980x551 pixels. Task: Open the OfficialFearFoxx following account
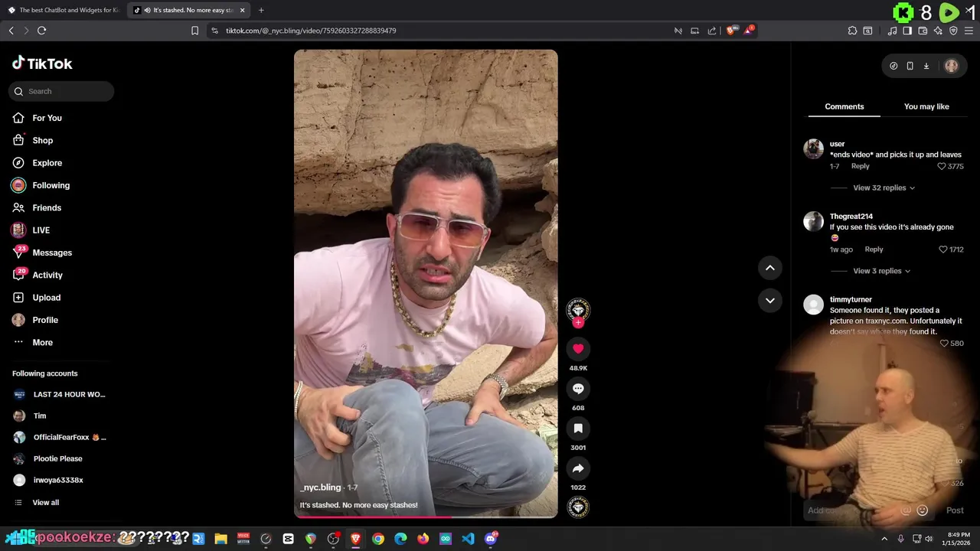click(60, 438)
